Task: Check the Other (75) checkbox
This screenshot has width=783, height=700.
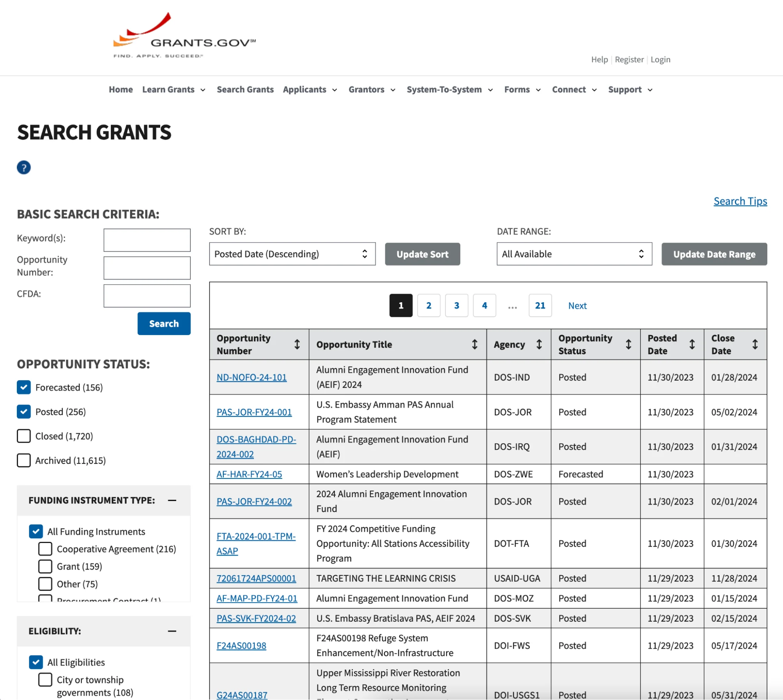Action: (45, 584)
